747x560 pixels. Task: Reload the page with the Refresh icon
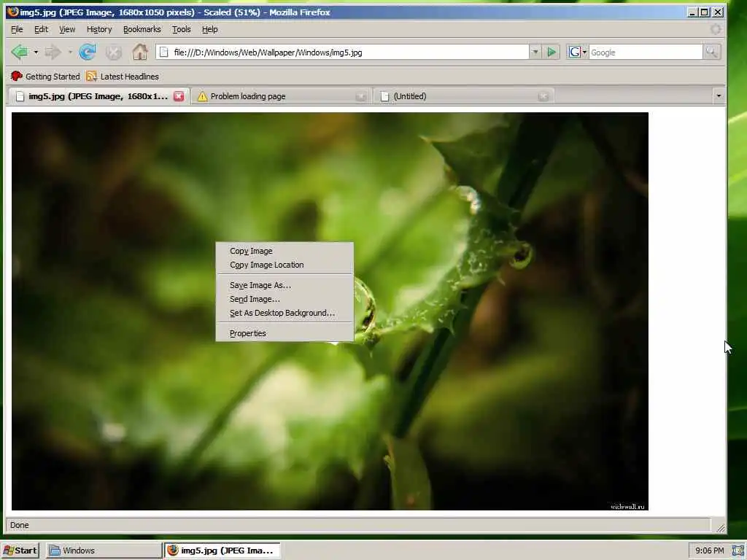(x=88, y=52)
